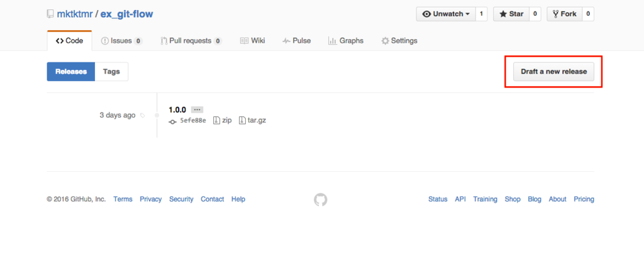The image size is (644, 277).
Task: Open the Pulse tab
Action: pyautogui.click(x=297, y=41)
